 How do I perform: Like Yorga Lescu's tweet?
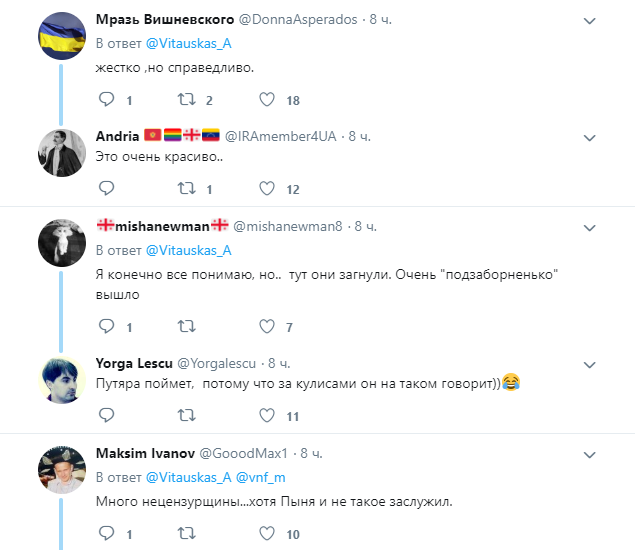(x=267, y=415)
